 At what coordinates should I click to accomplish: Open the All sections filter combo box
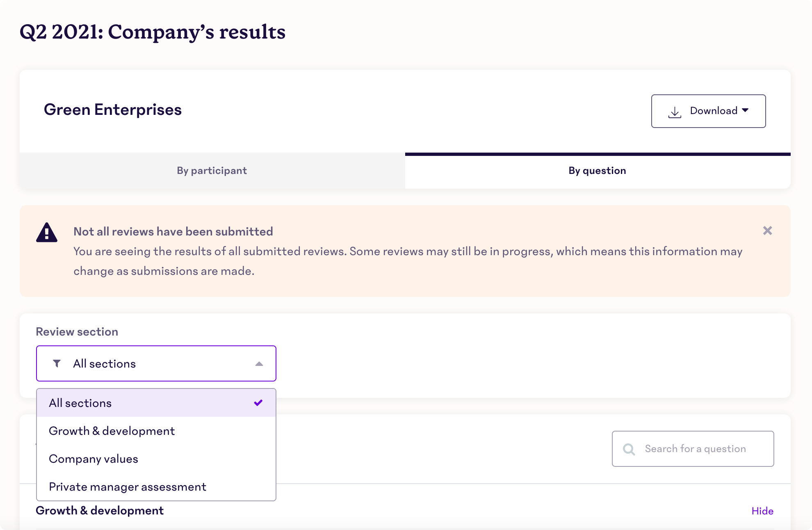(156, 363)
